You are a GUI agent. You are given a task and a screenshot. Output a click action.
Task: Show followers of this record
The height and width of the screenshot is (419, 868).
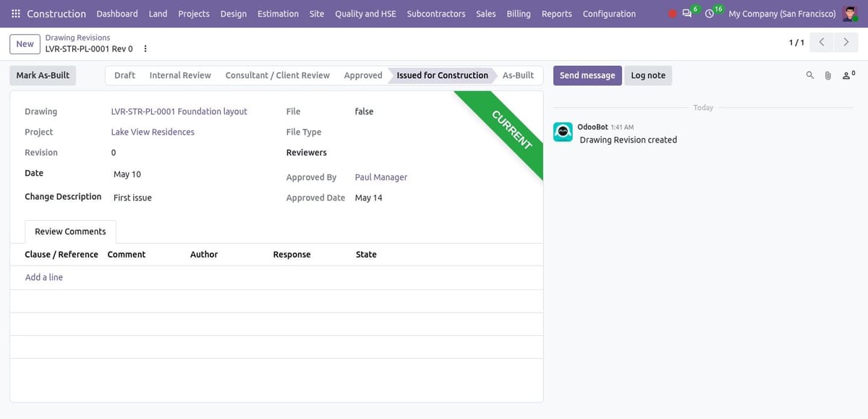point(848,75)
